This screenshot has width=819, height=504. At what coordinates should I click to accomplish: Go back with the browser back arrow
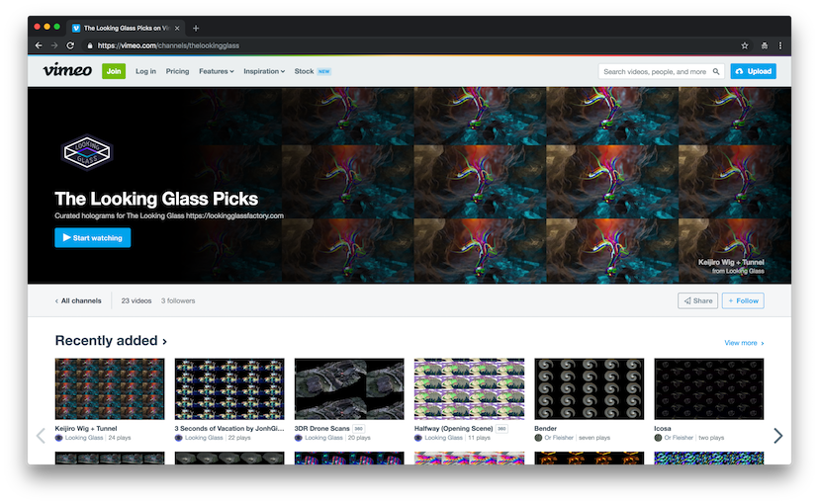click(39, 45)
